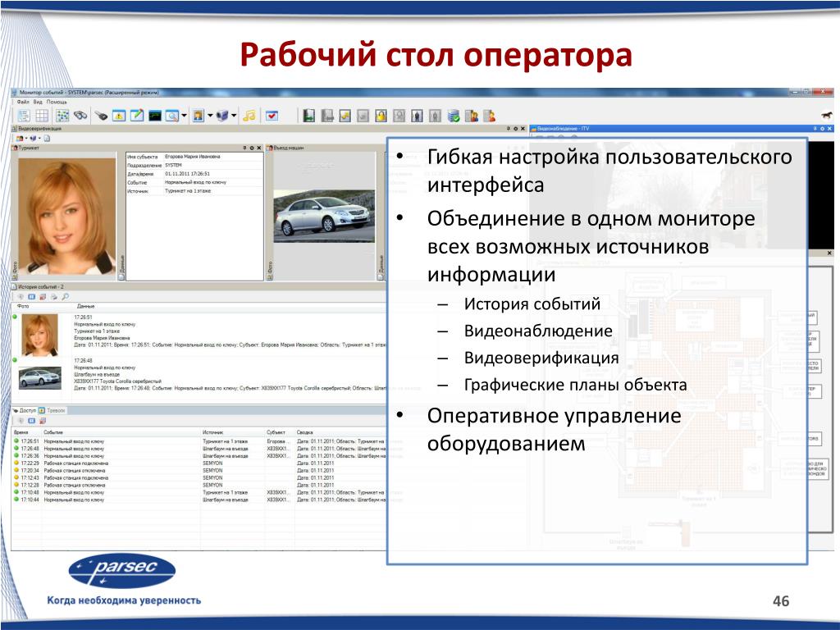
Task: Click the dark monitor screen icon
Action: 155,115
